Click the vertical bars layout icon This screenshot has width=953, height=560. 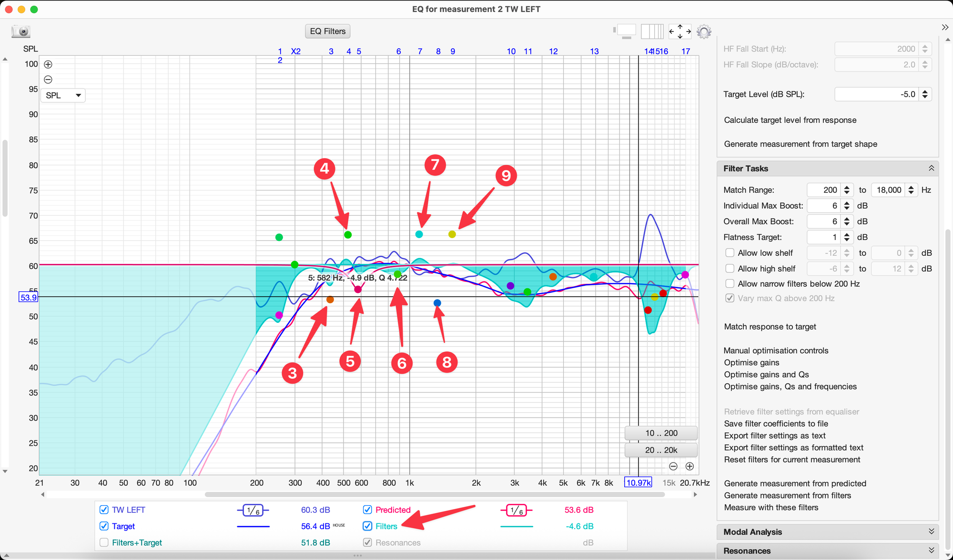[x=652, y=31]
